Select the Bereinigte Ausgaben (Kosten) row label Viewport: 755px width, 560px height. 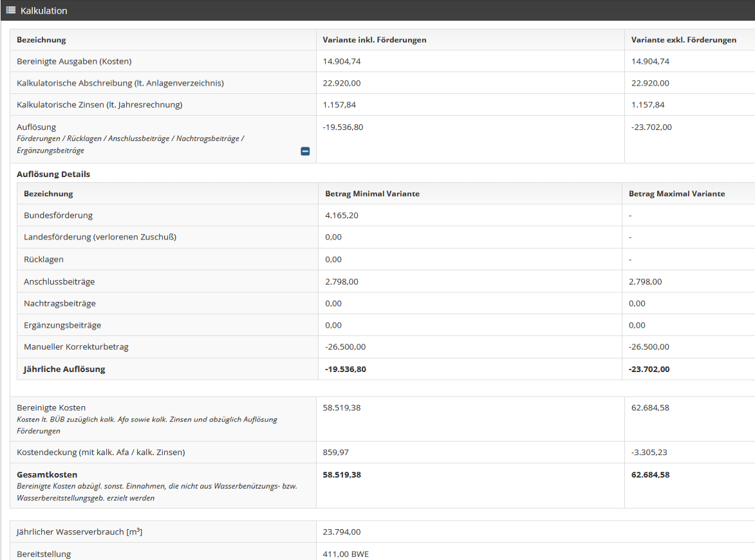(x=74, y=62)
